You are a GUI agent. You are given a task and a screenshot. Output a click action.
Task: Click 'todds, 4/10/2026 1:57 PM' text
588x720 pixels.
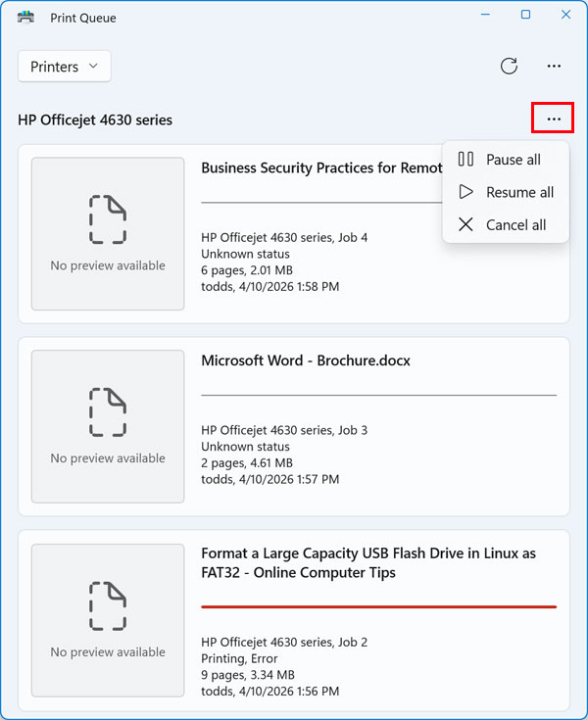pyautogui.click(x=270, y=479)
